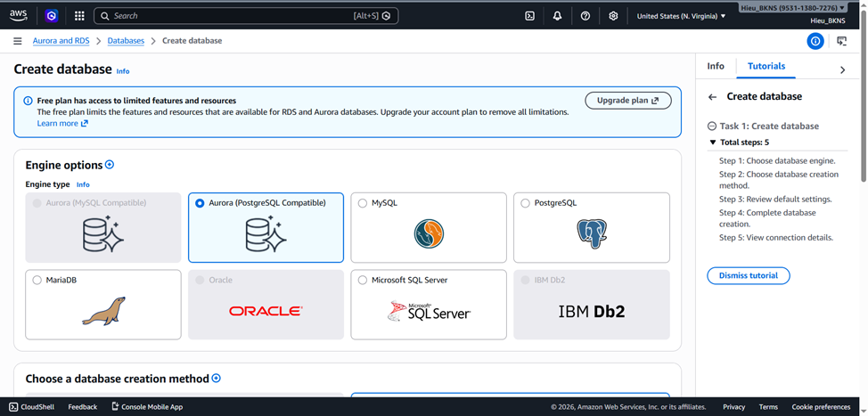Click the monitor chat icon below account name

coord(841,41)
